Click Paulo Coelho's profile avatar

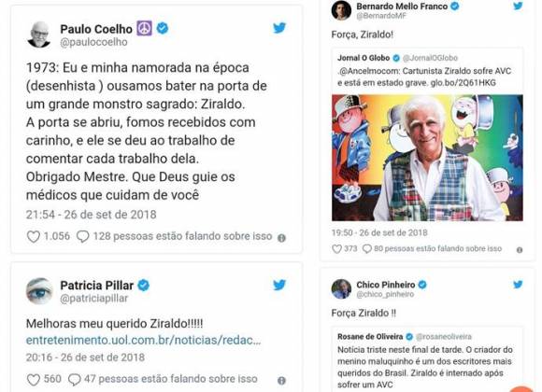point(39,35)
